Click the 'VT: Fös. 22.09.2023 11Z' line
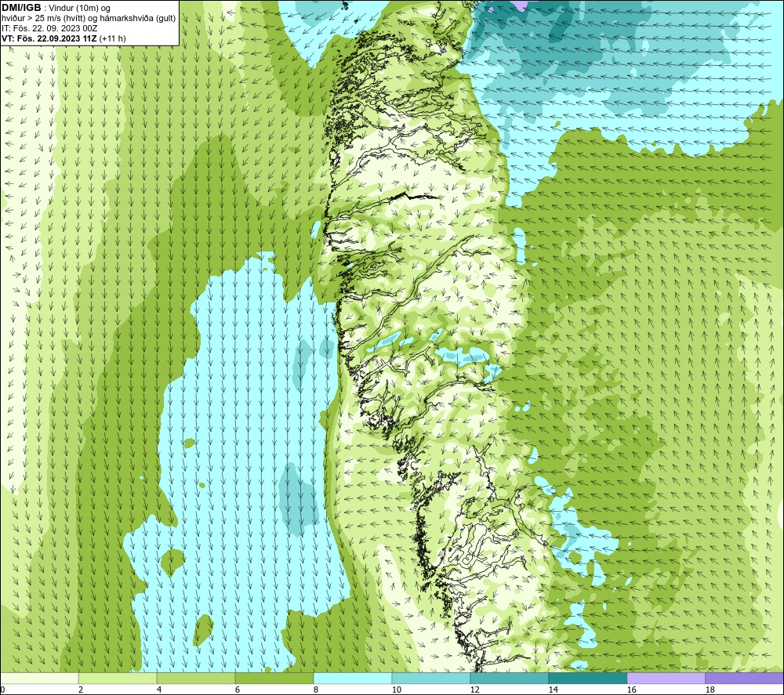 (x=64, y=38)
